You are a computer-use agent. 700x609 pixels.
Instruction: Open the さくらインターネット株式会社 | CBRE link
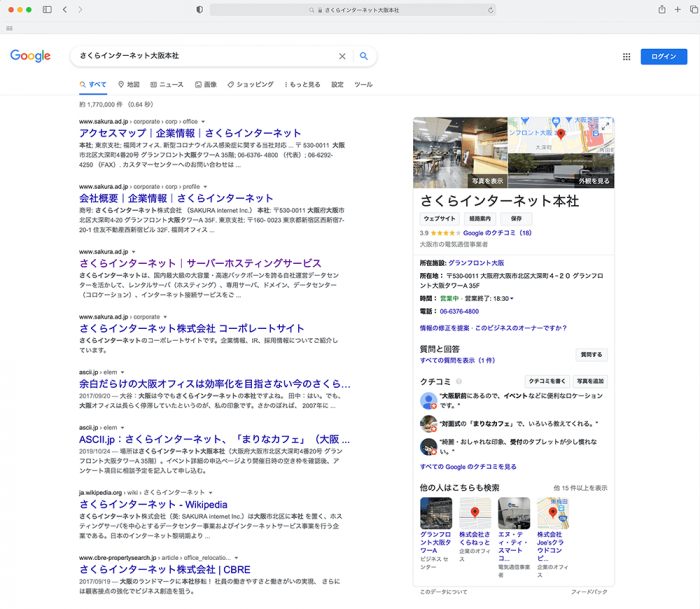[165, 570]
